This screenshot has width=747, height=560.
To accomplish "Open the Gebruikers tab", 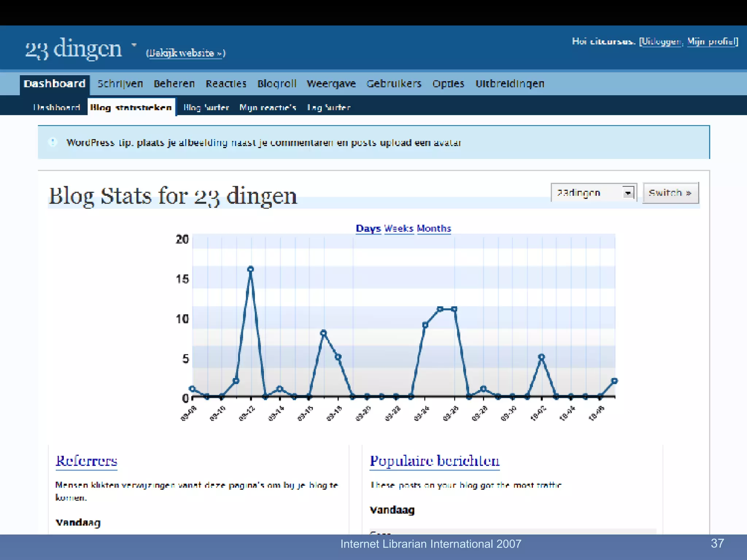I will click(394, 84).
